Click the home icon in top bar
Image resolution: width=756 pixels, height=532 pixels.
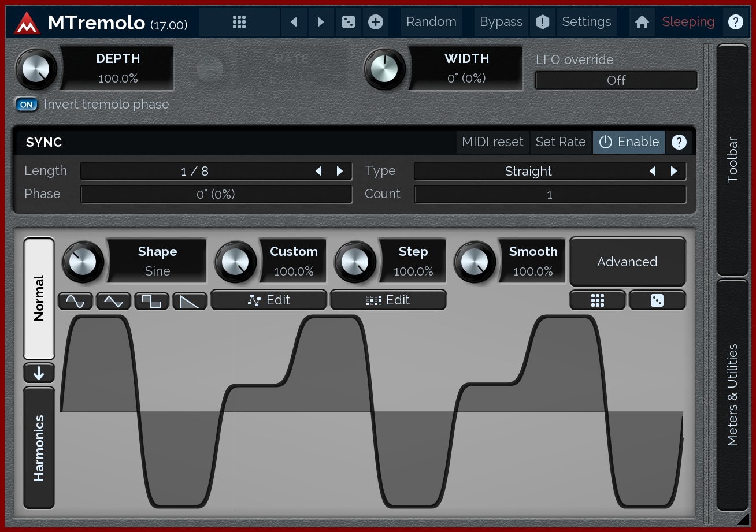click(642, 22)
